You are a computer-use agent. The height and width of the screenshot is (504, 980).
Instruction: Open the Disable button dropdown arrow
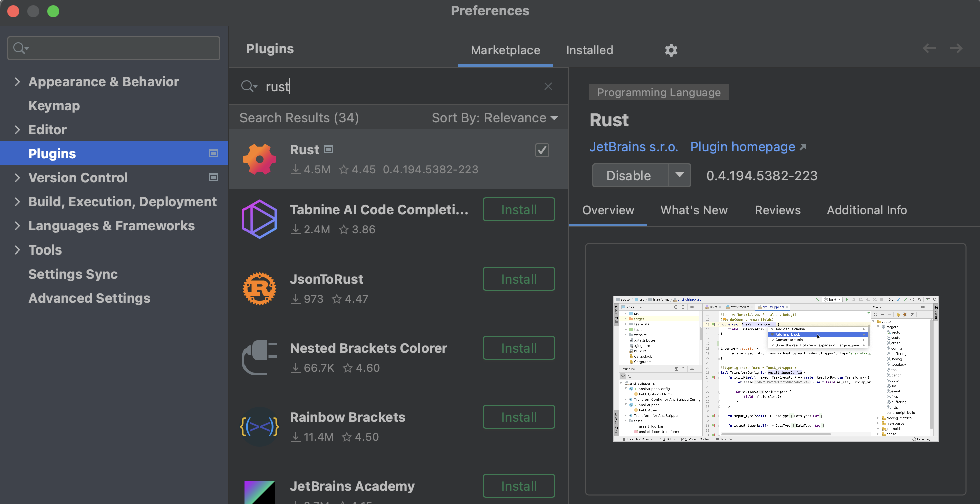(x=680, y=175)
